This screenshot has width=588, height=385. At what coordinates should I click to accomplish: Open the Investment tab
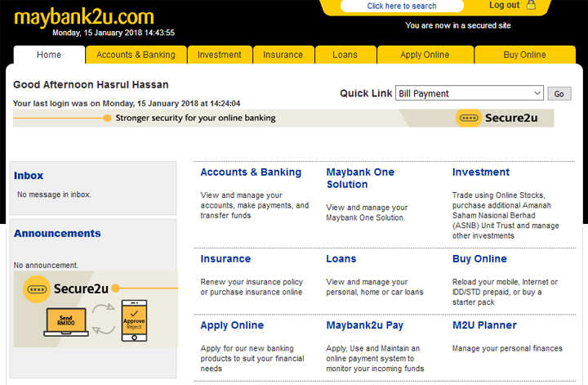click(220, 55)
